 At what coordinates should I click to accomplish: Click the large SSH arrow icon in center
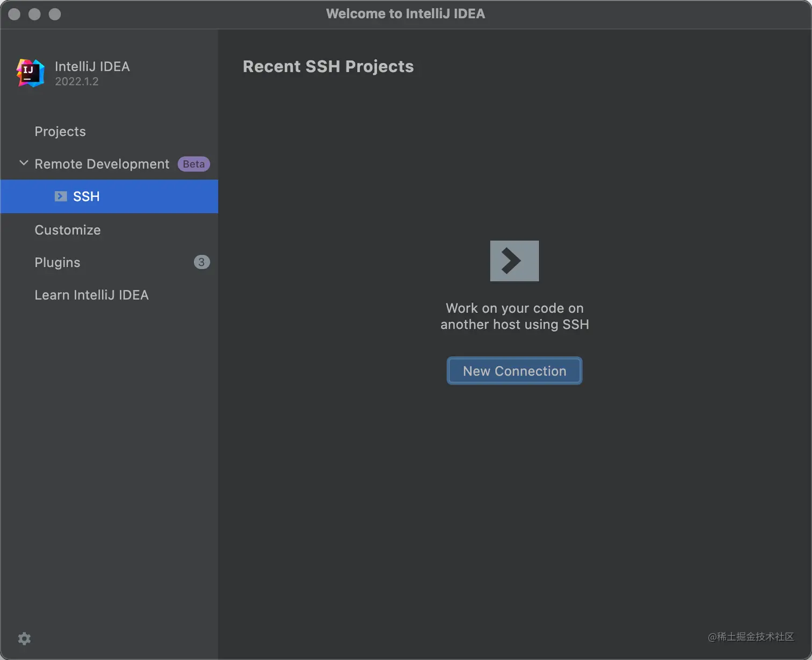tap(514, 261)
